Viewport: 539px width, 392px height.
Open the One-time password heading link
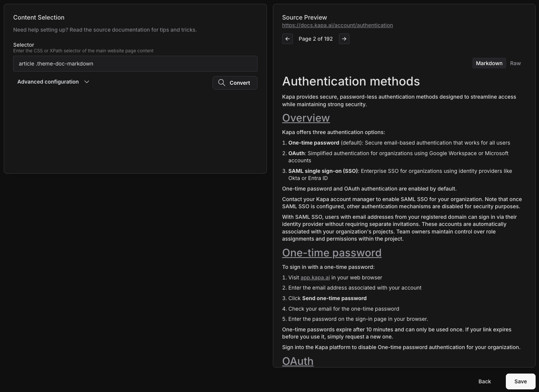[x=332, y=253]
